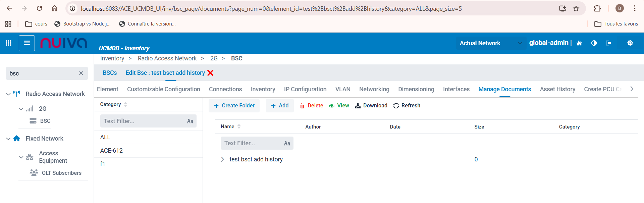This screenshot has width=644, height=203.
Task: Toggle case-sensitive Aa in Name filter
Action: click(287, 143)
